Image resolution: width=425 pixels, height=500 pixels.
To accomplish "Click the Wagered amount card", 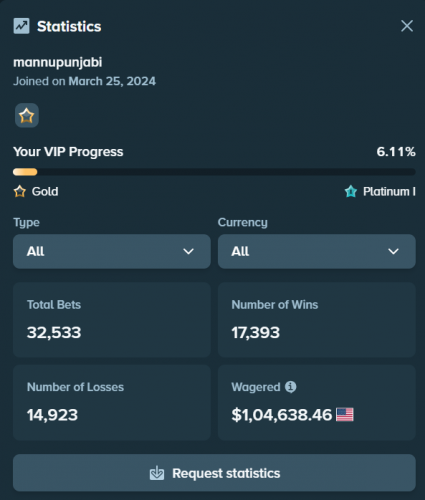I will pos(317,402).
